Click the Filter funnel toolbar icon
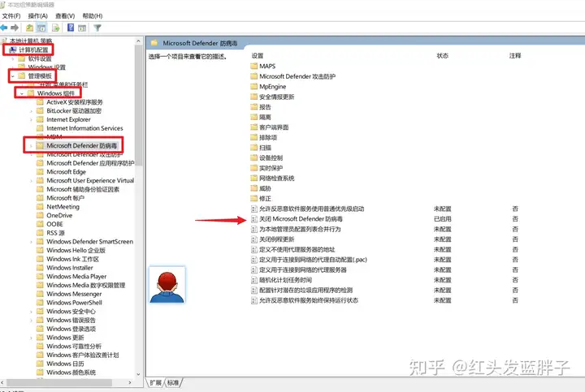585x392 pixels. [97, 28]
